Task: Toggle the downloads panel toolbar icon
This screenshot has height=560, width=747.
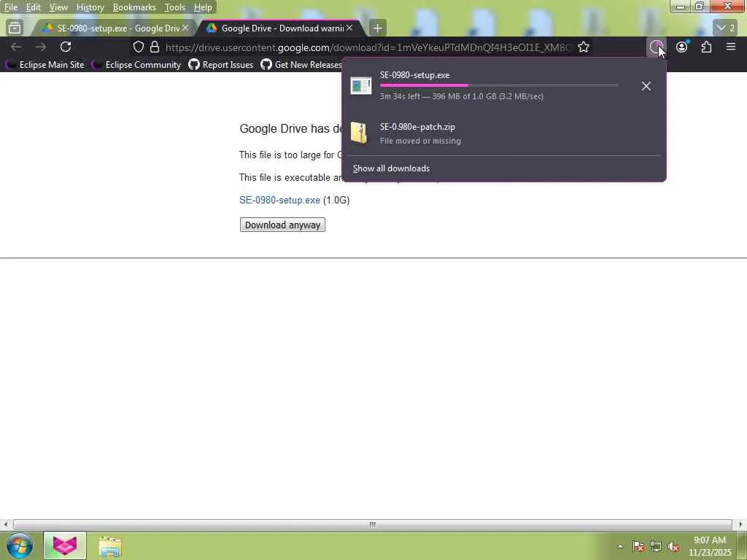Action: pos(657,47)
